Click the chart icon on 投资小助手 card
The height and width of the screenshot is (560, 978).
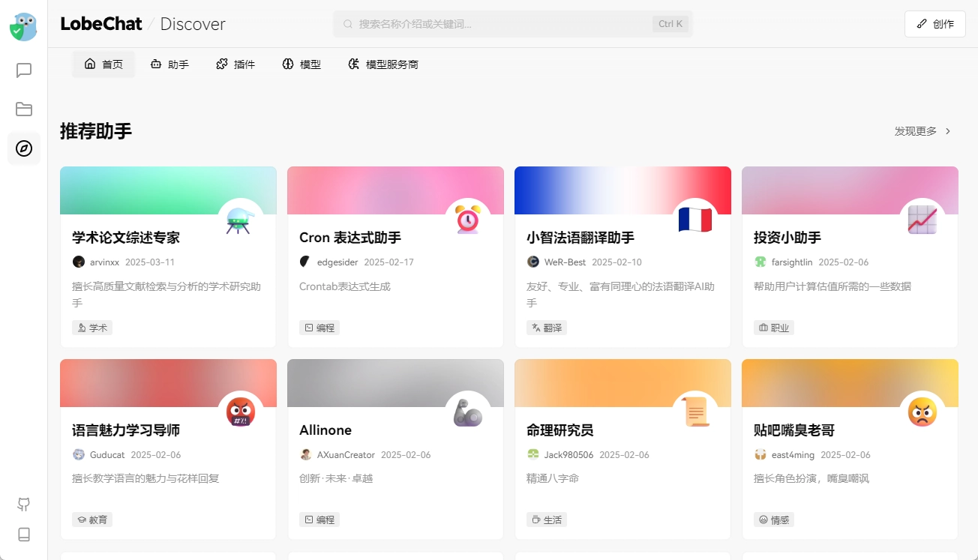click(x=923, y=220)
